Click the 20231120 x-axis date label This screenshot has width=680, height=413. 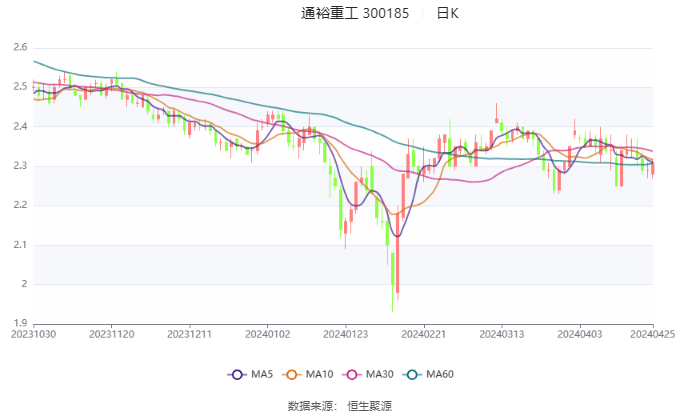click(111, 335)
